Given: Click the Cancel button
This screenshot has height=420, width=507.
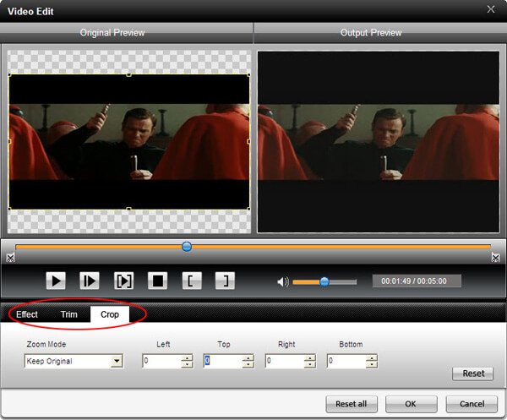Looking at the screenshot, I should click(x=472, y=404).
